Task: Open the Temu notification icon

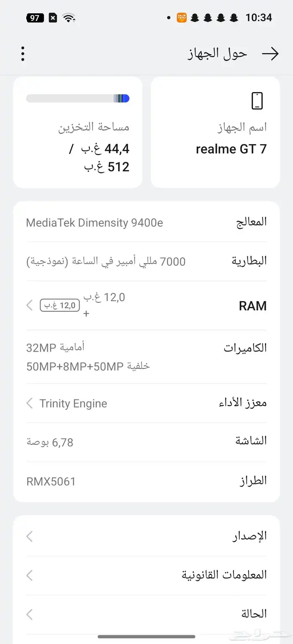Action: click(181, 18)
